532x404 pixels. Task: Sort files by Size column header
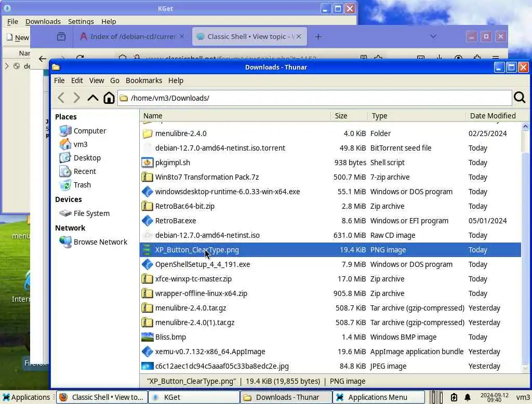[349, 116]
